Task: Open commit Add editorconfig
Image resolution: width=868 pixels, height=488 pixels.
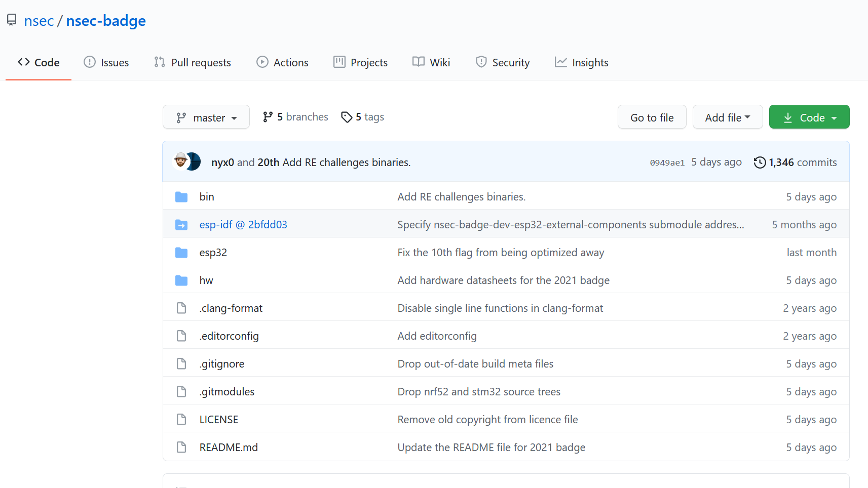Action: click(x=437, y=336)
